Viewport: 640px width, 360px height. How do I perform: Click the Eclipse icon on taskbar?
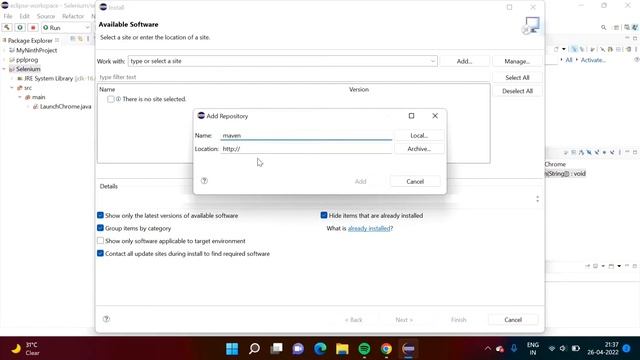pos(408,349)
